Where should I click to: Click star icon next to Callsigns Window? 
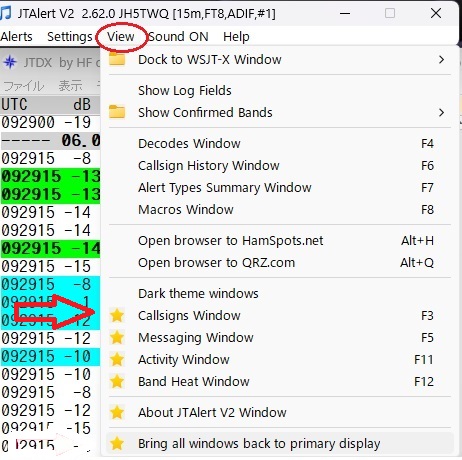117,315
